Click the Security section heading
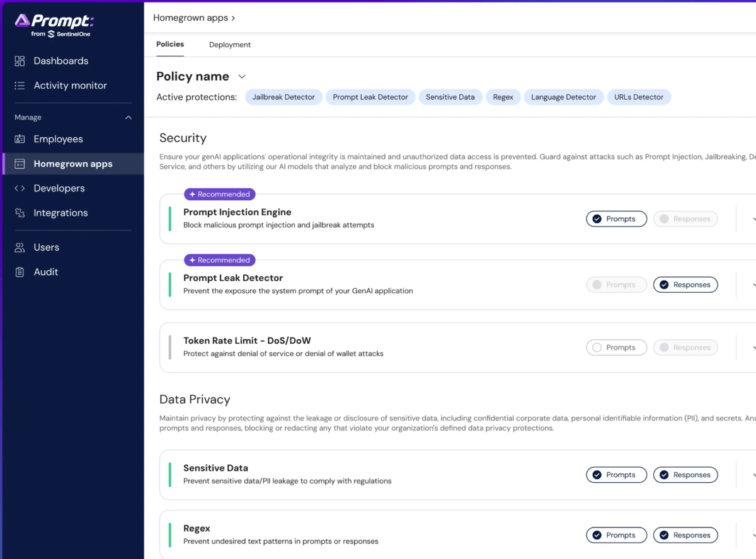The image size is (756, 559). click(183, 138)
